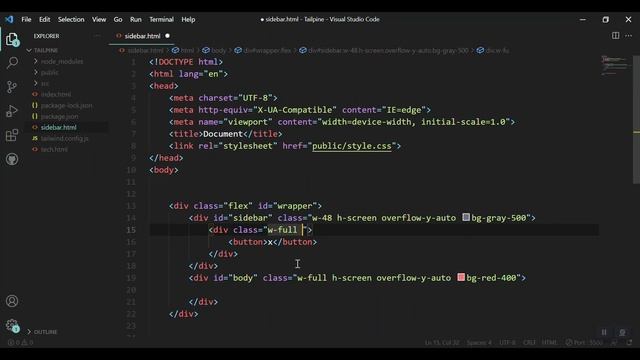Viewport: 640px width, 360px height.
Task: Open the Run and Debug view
Action: (x=12, y=111)
